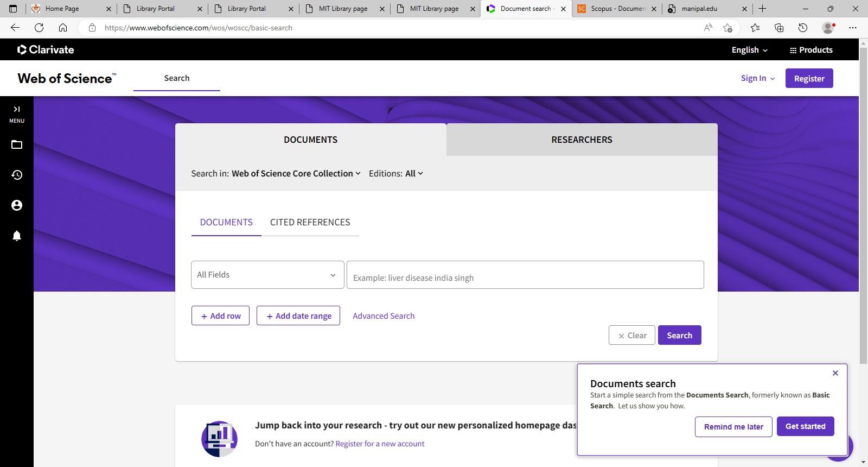This screenshot has width=868, height=467.
Task: Open search history clock icon in sidebar
Action: pos(17,175)
